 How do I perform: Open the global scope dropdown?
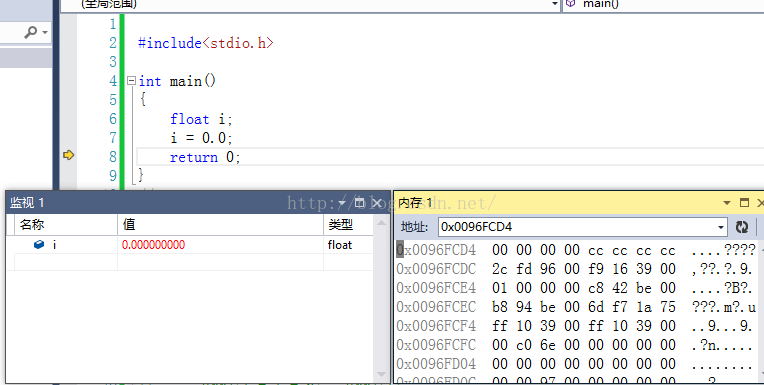click(554, 4)
